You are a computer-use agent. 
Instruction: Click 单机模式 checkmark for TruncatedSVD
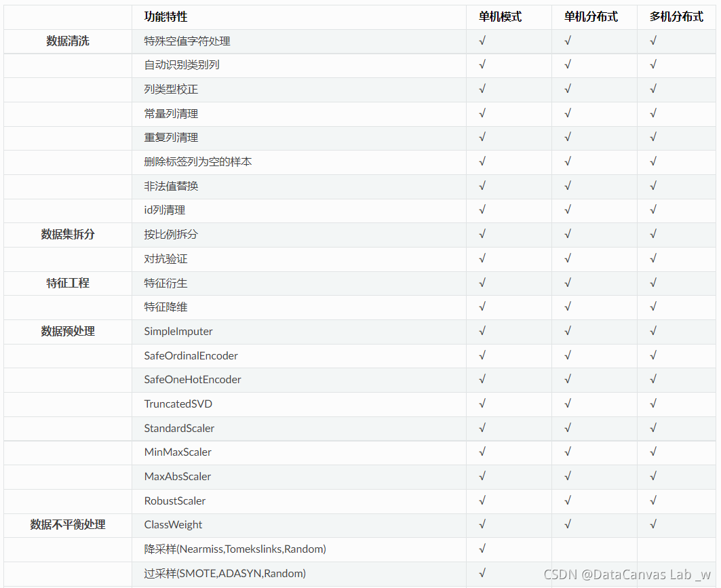coord(482,404)
